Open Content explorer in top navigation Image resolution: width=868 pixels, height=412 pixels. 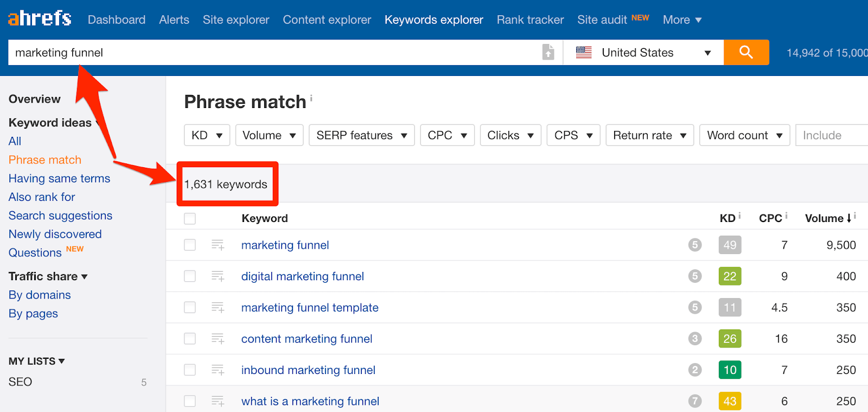[327, 20]
